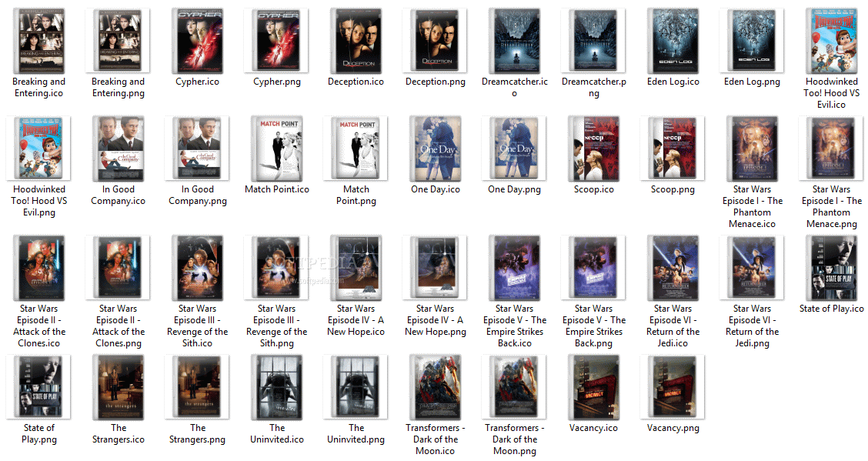Click the 'Vacancy.png' file name text
Viewport: 868px width, 461px height.
click(x=673, y=429)
